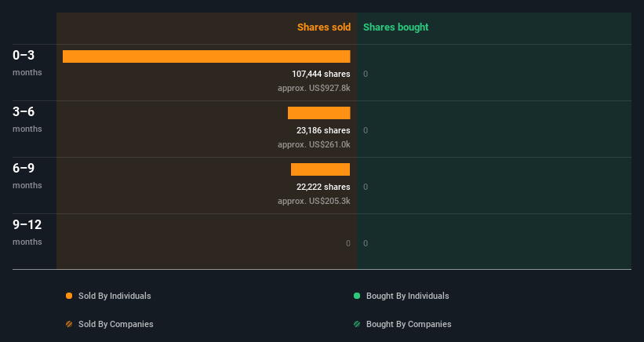Viewport: 644px width, 342px height.
Task: Click the '23,186 shares' value
Action: click(x=323, y=130)
